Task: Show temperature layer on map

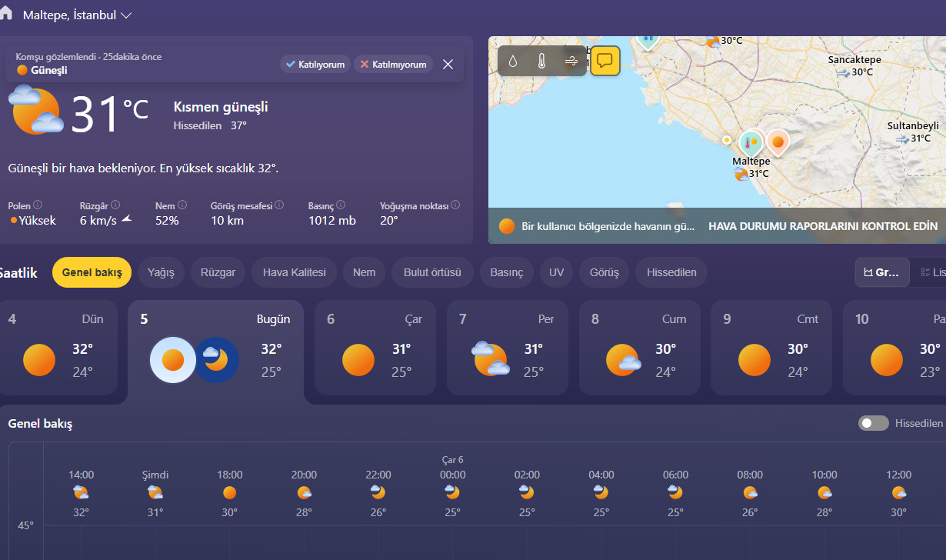Action: (541, 61)
